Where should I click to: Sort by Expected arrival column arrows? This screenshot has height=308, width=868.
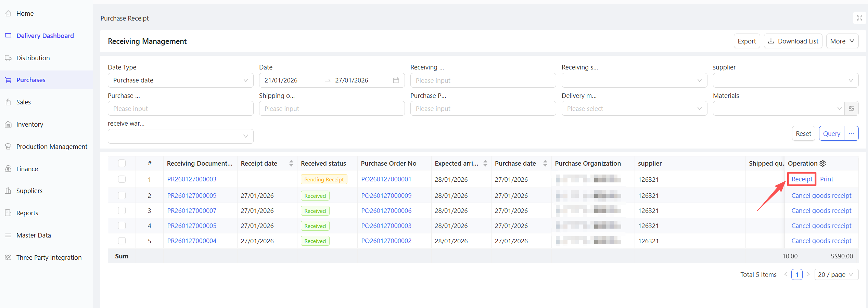[485, 164]
